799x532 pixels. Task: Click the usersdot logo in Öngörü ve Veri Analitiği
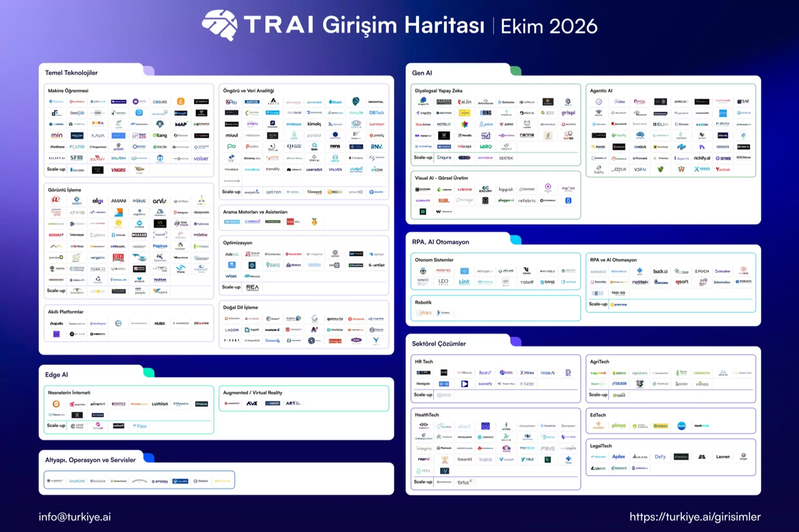314,169
